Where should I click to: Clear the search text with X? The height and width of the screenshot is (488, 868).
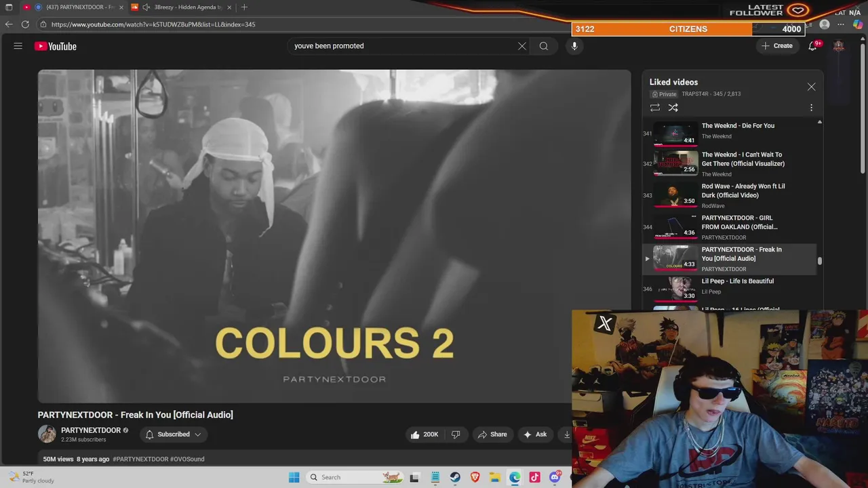[x=522, y=46]
